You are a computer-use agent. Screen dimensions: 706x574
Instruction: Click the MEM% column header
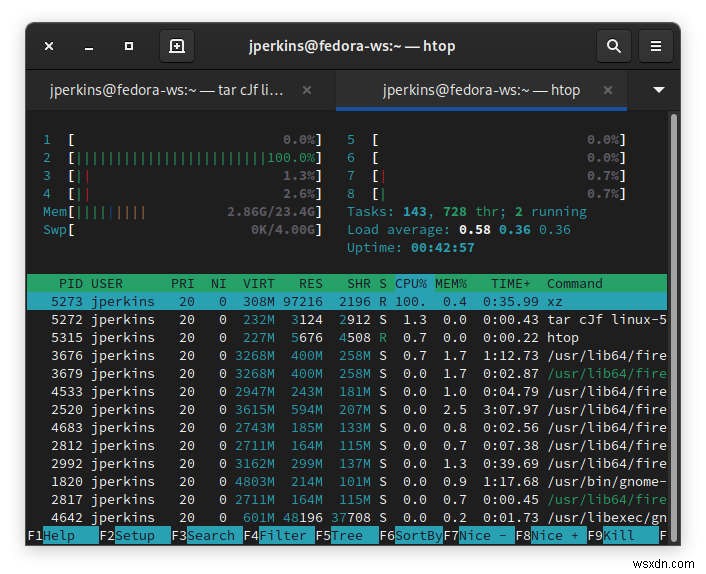[x=451, y=284]
